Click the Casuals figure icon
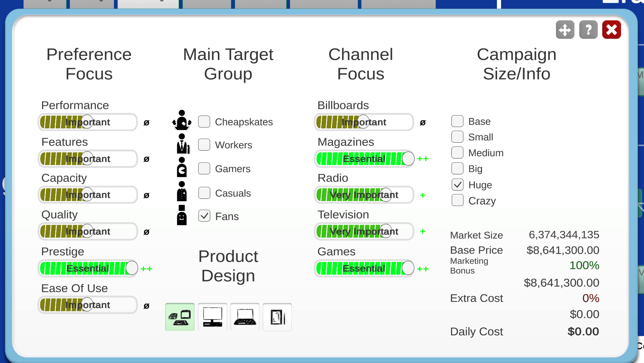644x363 pixels. [x=182, y=191]
